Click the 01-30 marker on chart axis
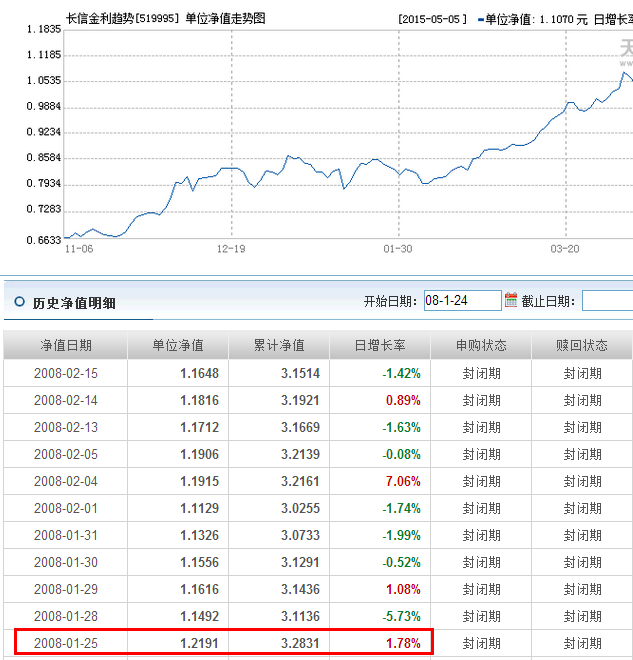 pos(397,248)
